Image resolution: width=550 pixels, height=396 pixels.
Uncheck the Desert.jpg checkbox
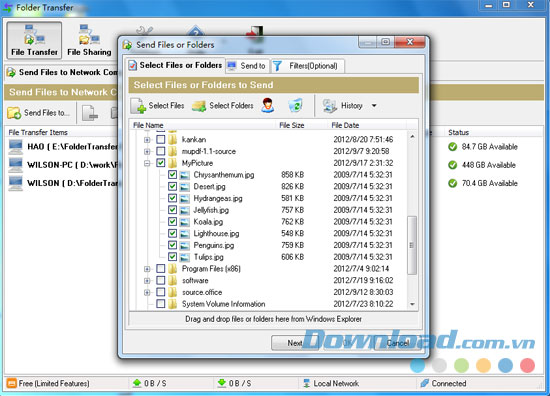pyautogui.click(x=172, y=186)
